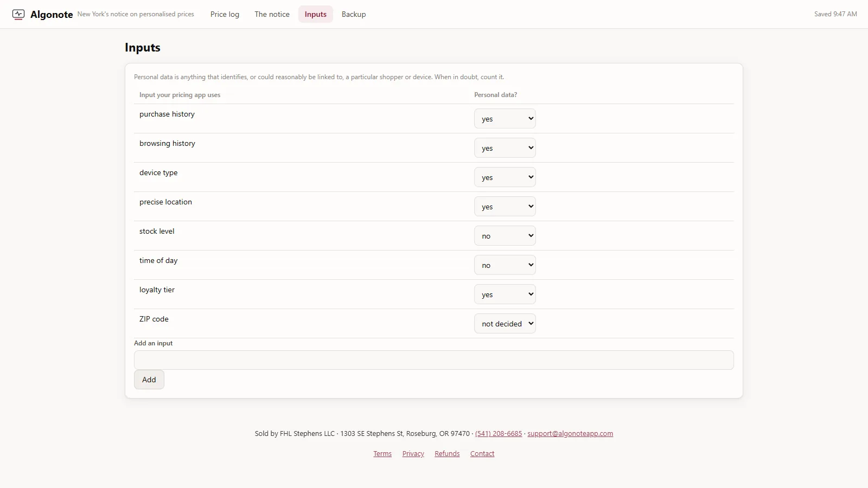Image resolution: width=868 pixels, height=488 pixels.
Task: Expand loyalty tier personal data dropdown
Action: (505, 294)
